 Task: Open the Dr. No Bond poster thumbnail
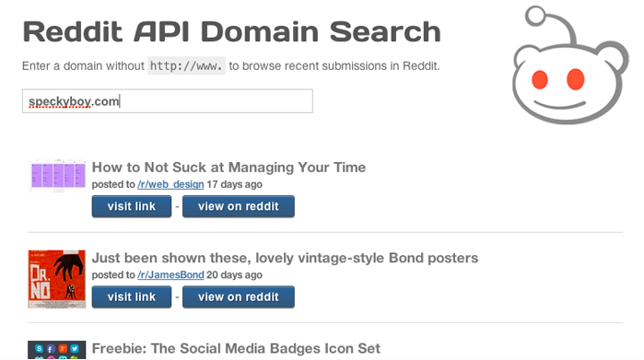tap(57, 279)
